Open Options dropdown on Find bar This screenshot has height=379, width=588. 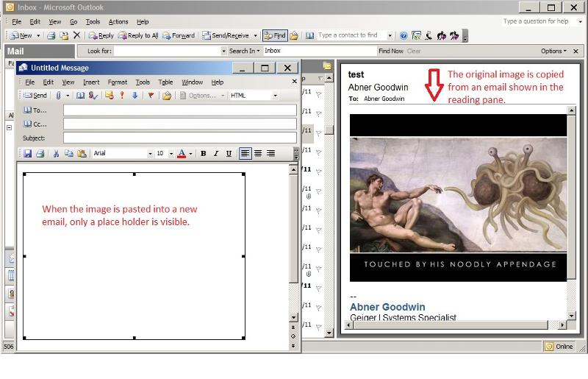[553, 51]
